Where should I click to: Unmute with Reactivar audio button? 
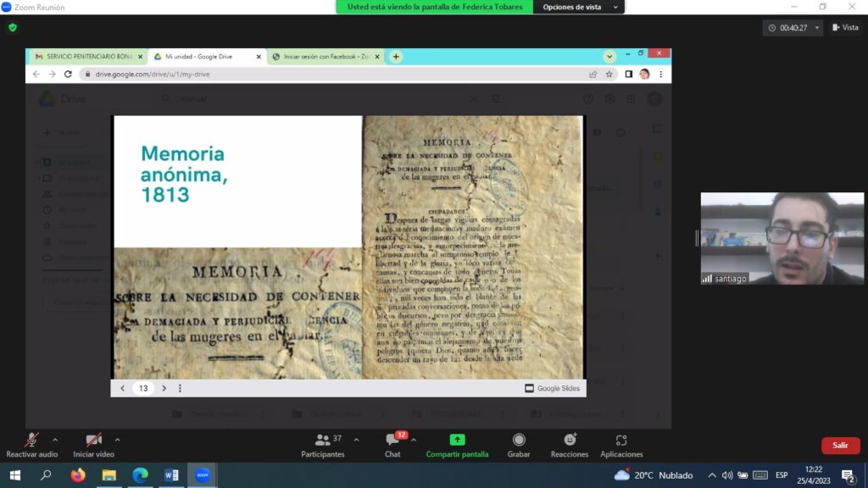pos(31,446)
